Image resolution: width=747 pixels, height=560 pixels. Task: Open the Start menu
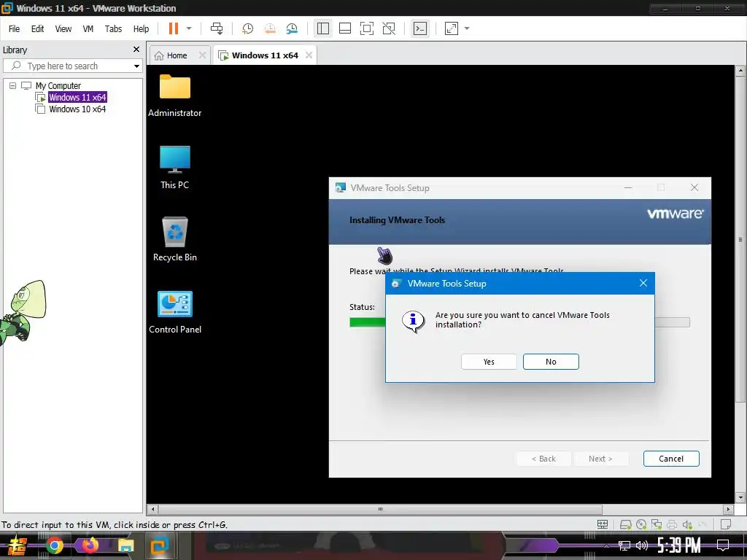(x=18, y=545)
